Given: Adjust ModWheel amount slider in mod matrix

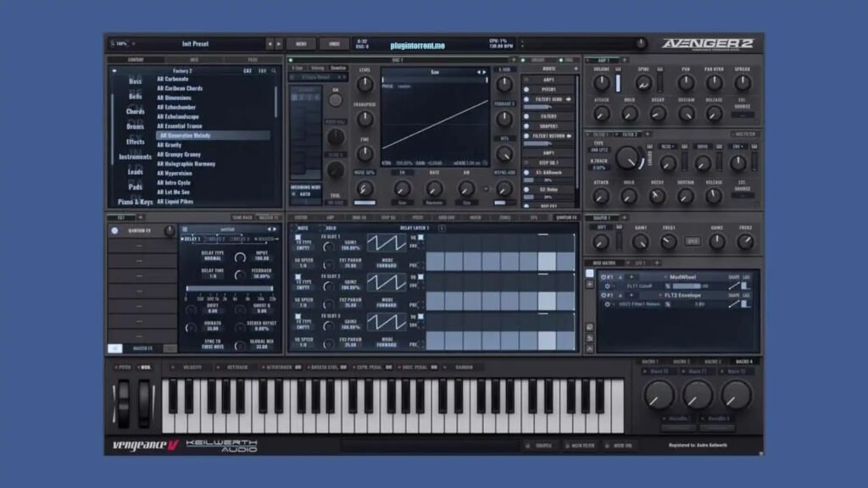Looking at the screenshot, I should pyautogui.click(x=687, y=286).
